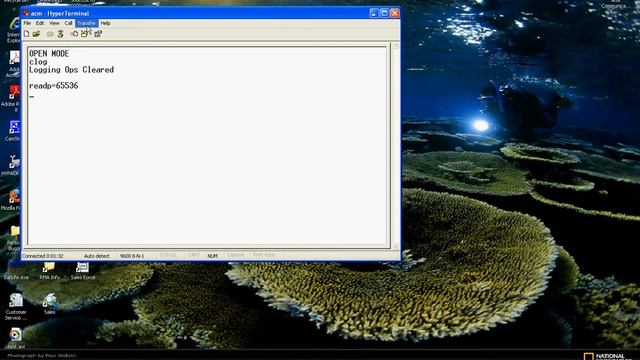Open the Edit menu

[40, 23]
